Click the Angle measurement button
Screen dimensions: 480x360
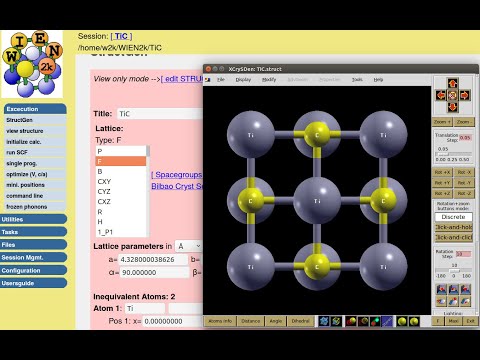(x=276, y=321)
